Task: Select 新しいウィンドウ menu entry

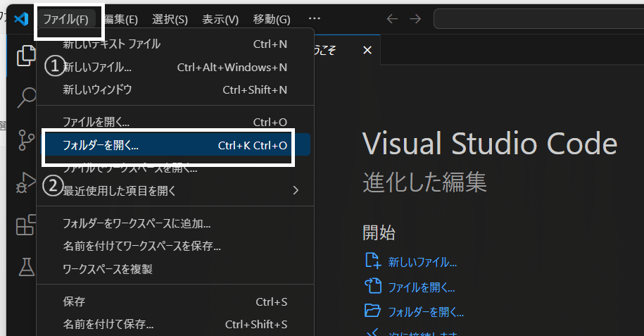Action: 175,89
